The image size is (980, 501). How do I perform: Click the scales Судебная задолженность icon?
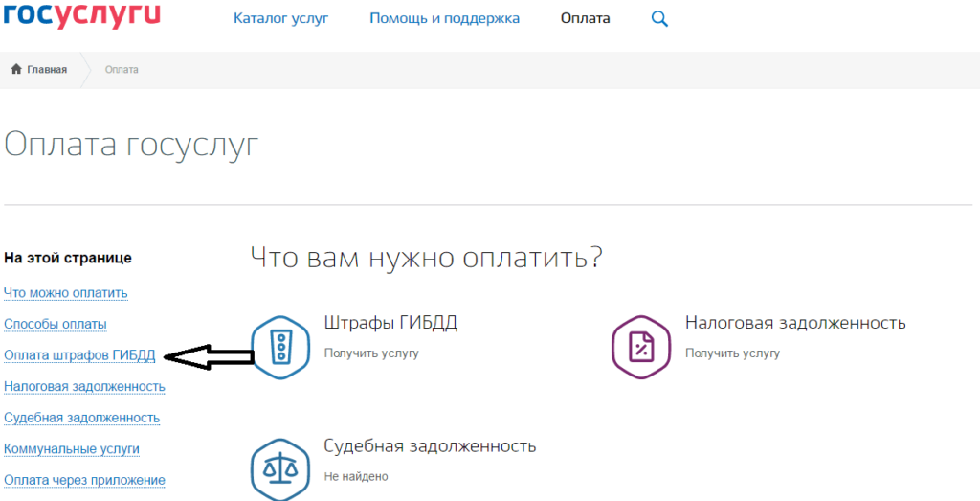[280, 467]
